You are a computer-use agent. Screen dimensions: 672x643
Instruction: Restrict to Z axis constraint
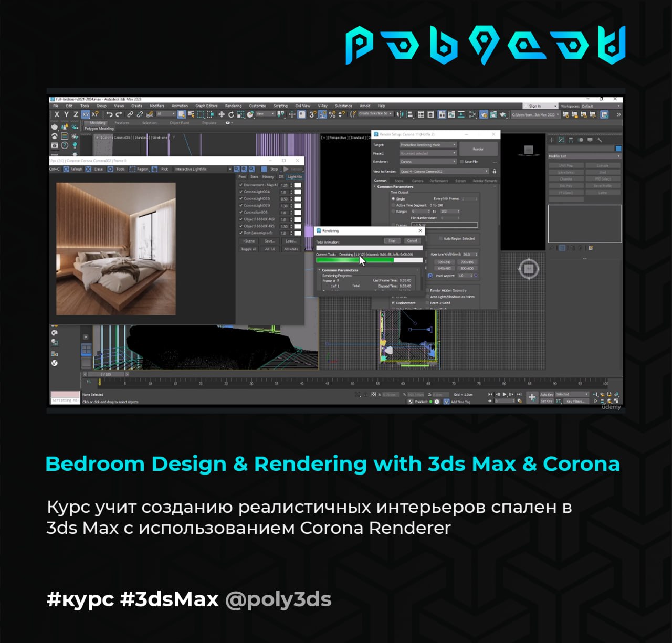coord(76,114)
